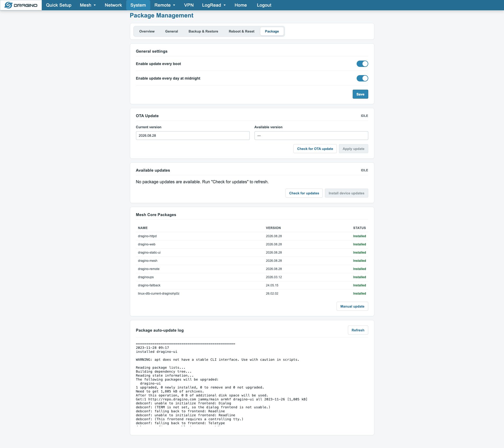Click the Available updates IDLE status

[364, 170]
